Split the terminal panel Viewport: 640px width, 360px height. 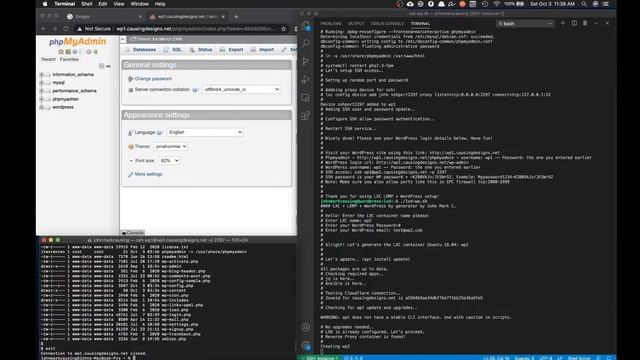[x=574, y=24]
